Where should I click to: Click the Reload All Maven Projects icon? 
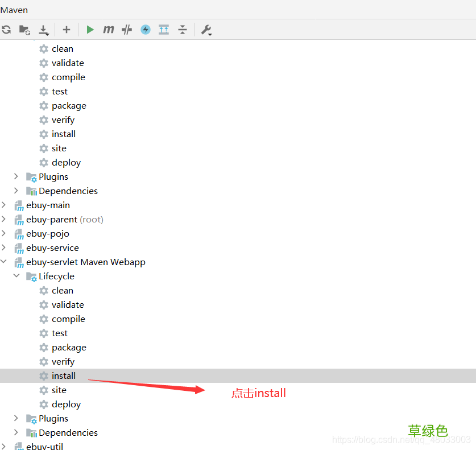6,30
